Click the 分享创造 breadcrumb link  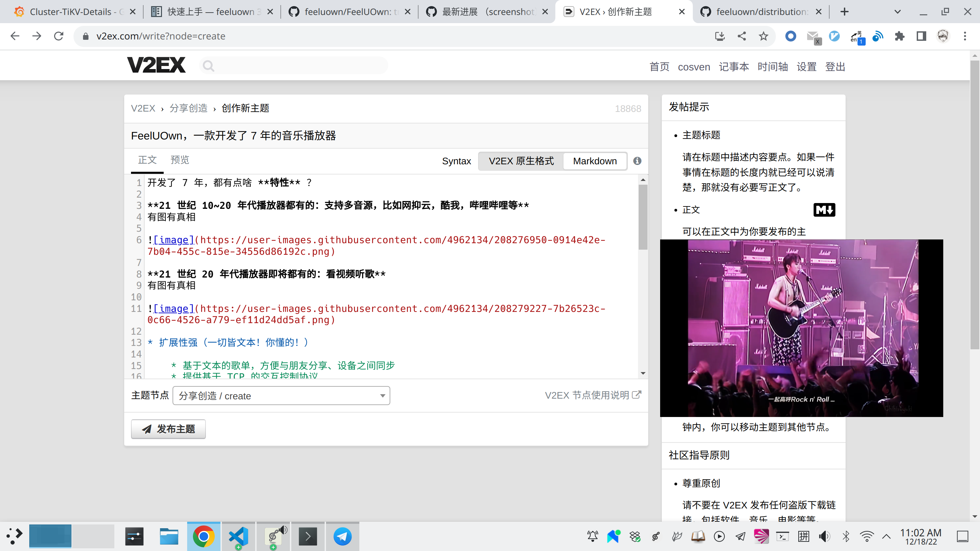[188, 108]
